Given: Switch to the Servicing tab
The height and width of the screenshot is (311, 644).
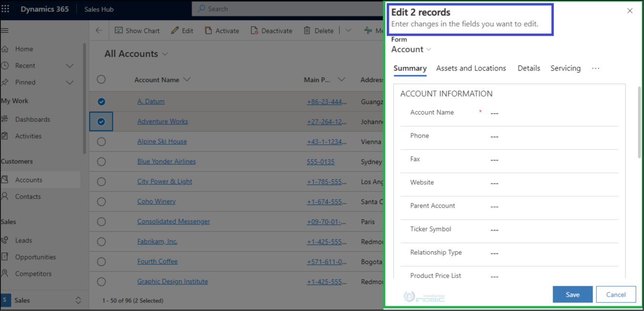Looking at the screenshot, I should (x=565, y=68).
